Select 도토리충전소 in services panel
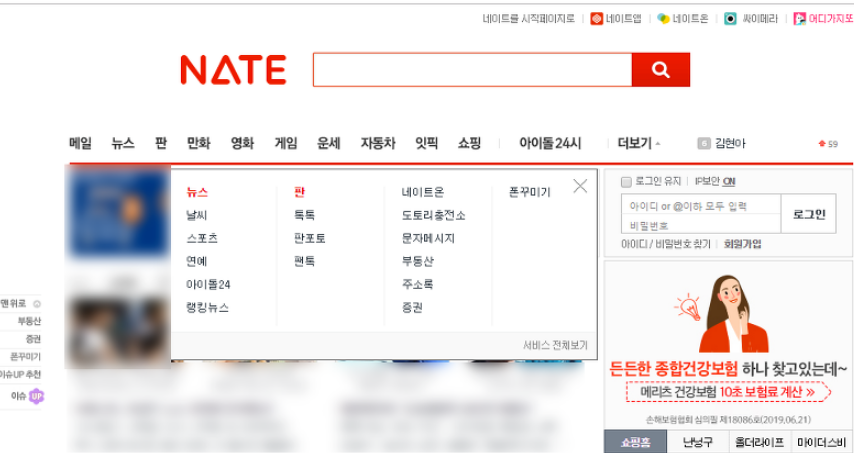The width and height of the screenshot is (854, 453). coord(434,215)
